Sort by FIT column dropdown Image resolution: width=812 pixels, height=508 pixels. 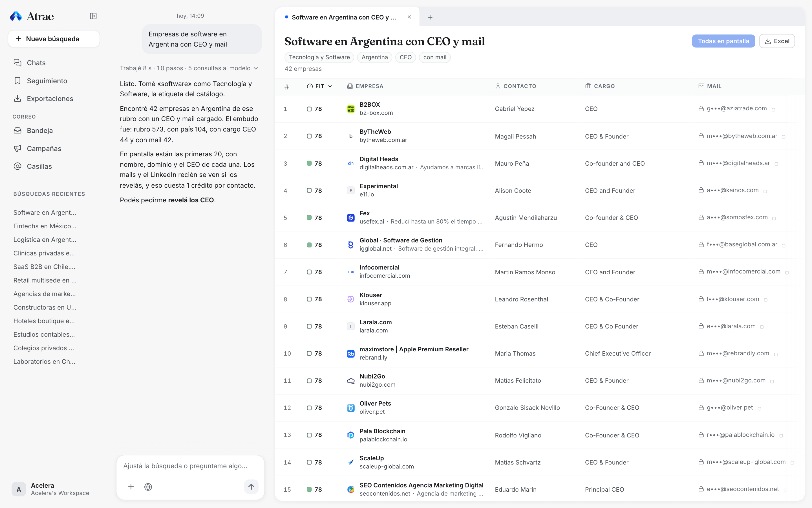[319, 86]
